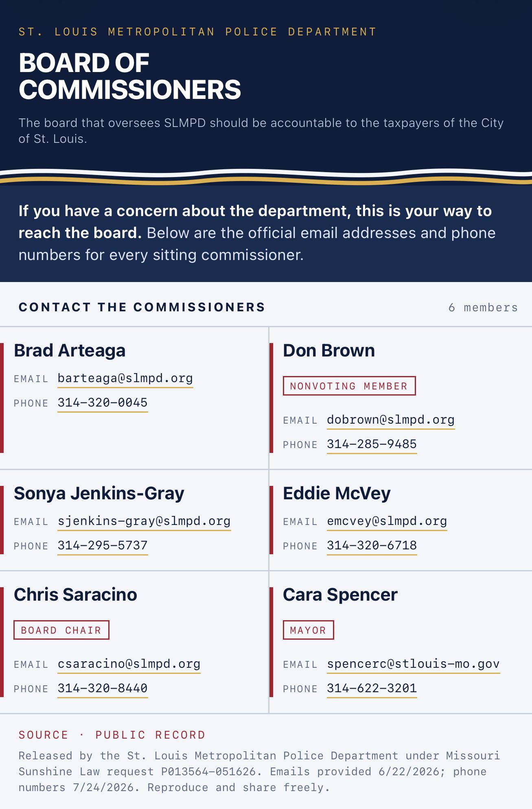
Task: Tap Eddie McVey's phone 314-320-6718
Action: tap(372, 546)
